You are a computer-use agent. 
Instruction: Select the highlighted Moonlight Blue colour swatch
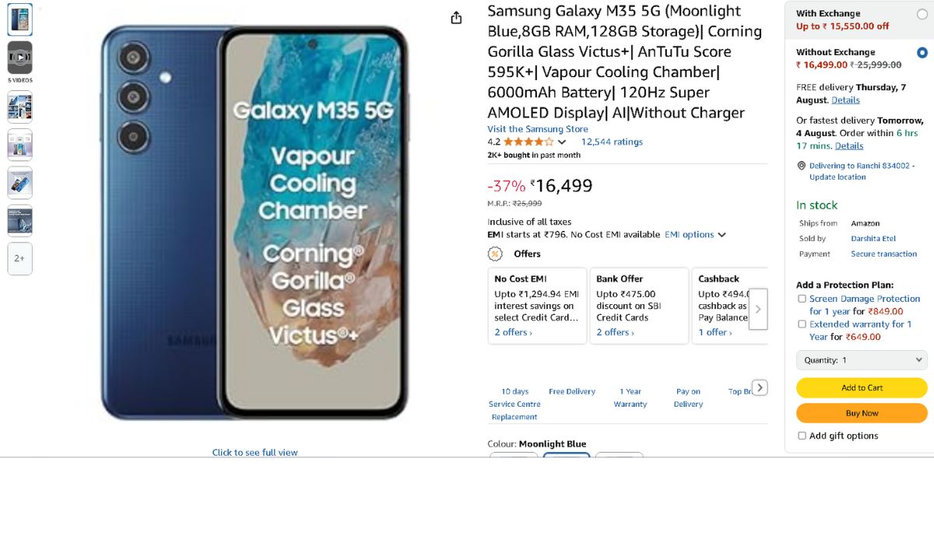566,456
